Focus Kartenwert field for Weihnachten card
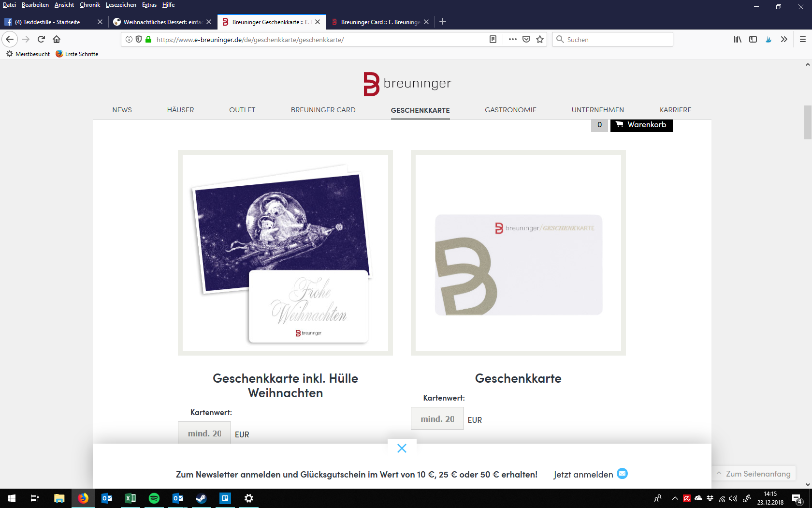The image size is (812, 508). [x=204, y=433]
